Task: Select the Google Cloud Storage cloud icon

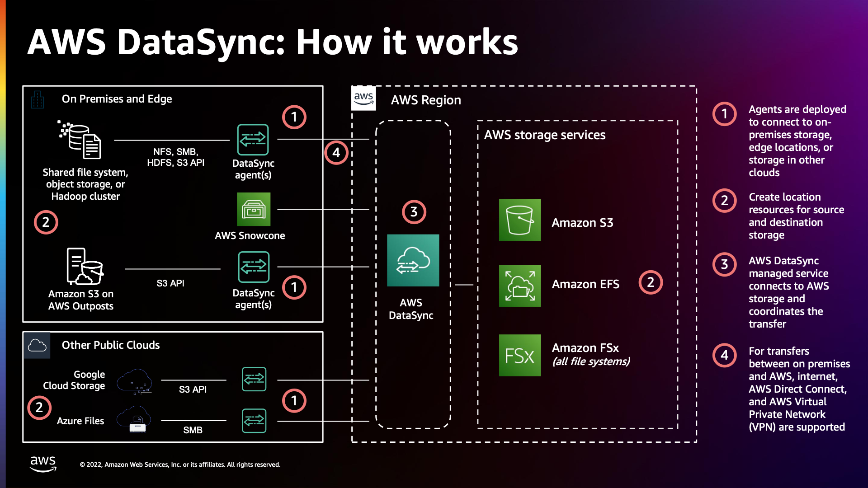Action: click(134, 382)
